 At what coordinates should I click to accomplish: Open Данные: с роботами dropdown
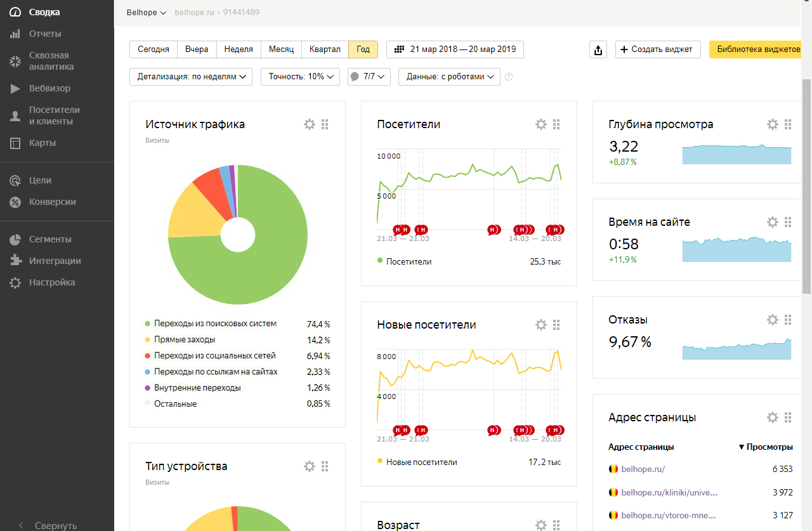click(449, 77)
